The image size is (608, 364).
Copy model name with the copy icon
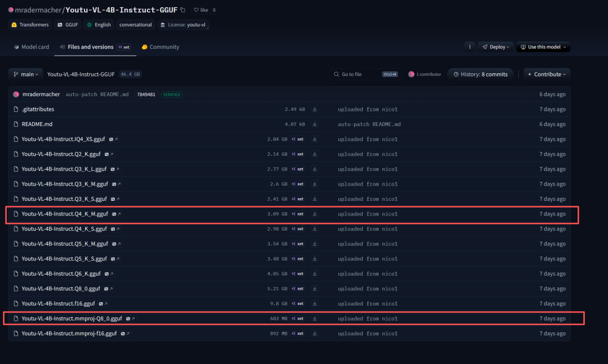click(x=182, y=10)
